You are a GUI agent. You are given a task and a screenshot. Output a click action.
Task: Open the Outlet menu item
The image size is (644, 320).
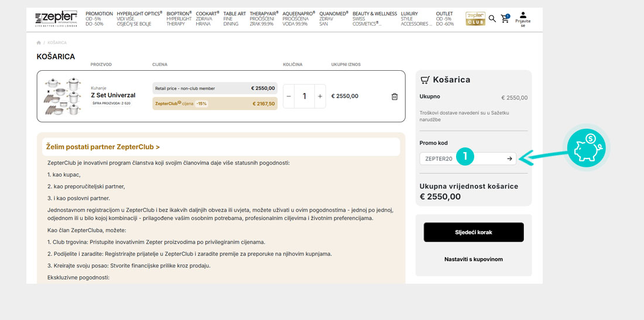(x=445, y=19)
